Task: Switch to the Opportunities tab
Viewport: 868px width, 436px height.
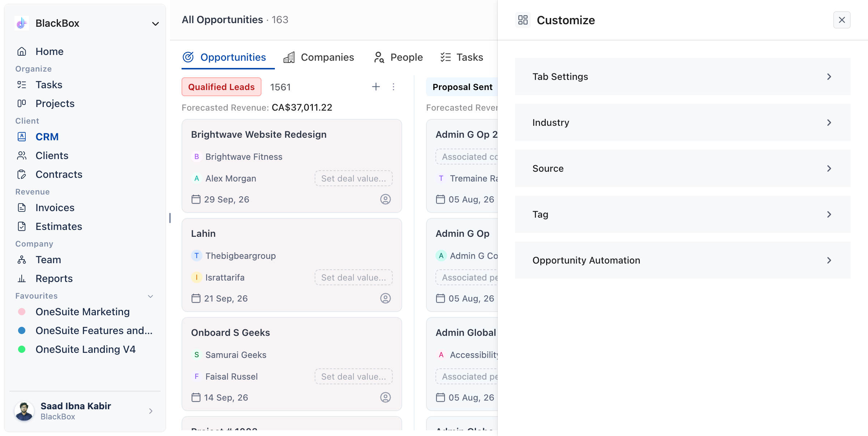Action: pyautogui.click(x=228, y=57)
